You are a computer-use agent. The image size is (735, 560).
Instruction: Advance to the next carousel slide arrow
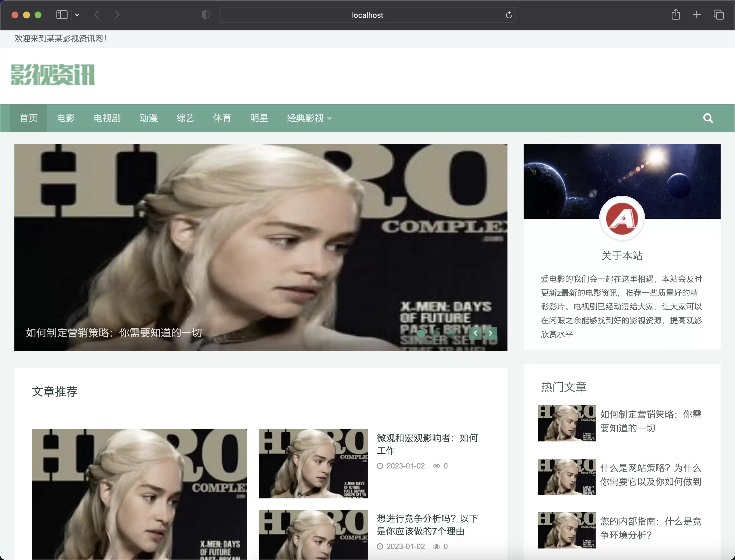[490, 333]
